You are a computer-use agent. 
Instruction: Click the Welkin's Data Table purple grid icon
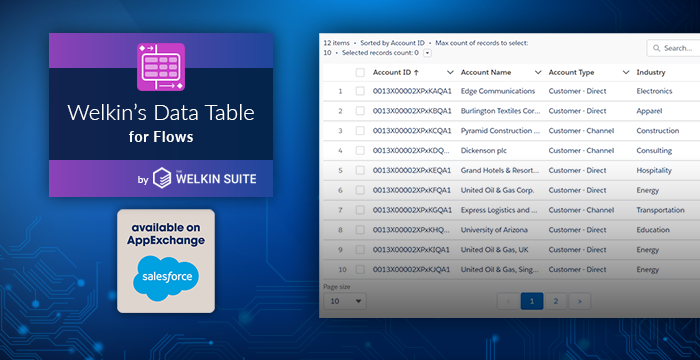pyautogui.click(x=161, y=67)
